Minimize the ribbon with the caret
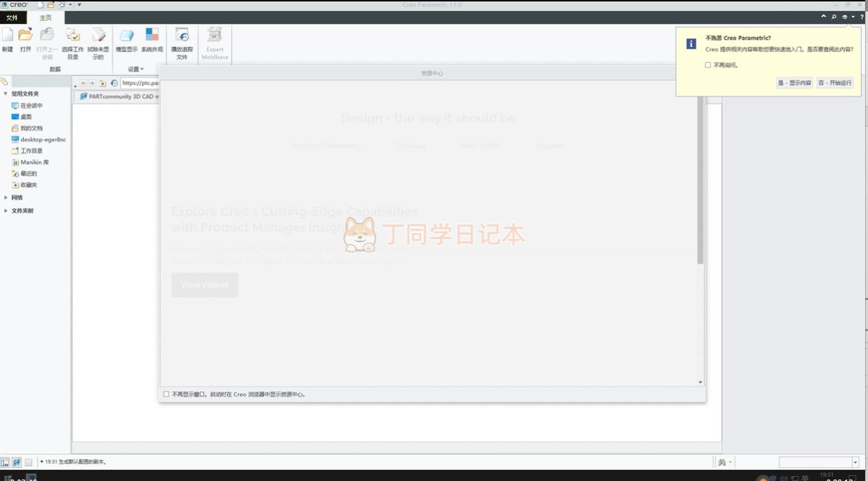Viewport: 868px width, 481px height. [x=823, y=17]
